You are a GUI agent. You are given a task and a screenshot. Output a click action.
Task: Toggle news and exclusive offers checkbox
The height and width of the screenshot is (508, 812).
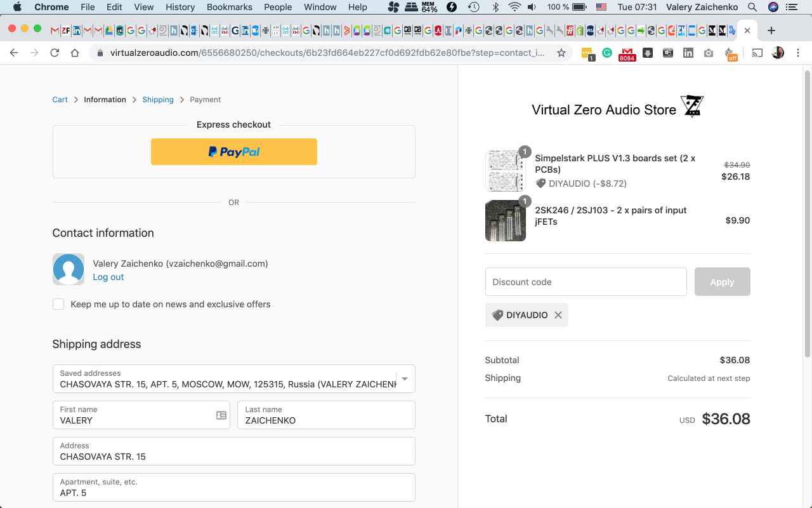pos(58,304)
